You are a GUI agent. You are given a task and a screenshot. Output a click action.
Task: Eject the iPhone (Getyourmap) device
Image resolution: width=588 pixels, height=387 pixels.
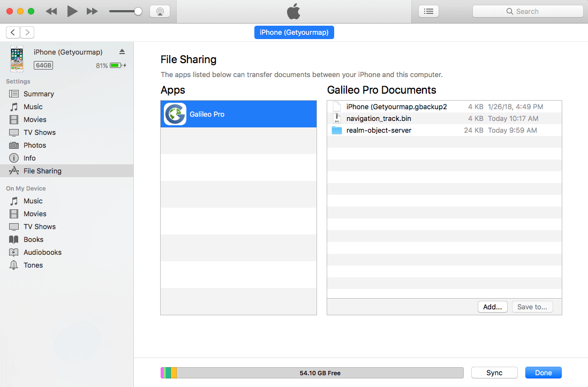(122, 52)
